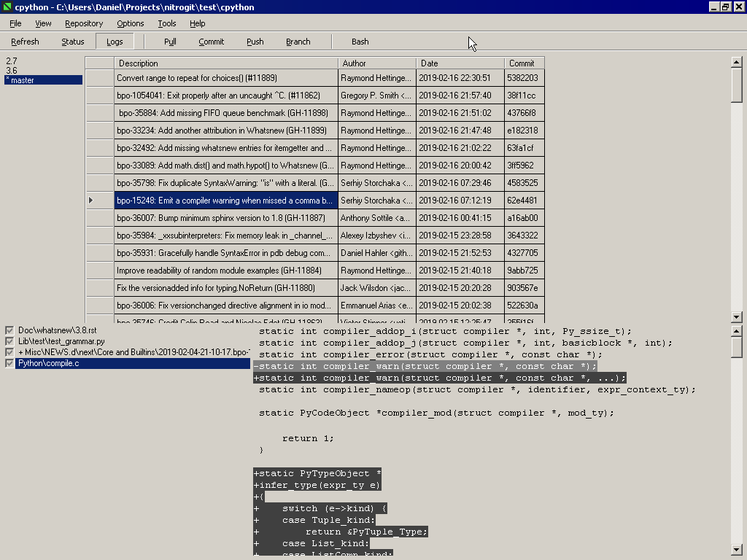This screenshot has width=747, height=560.
Task: Open the View menu
Action: (x=43, y=23)
